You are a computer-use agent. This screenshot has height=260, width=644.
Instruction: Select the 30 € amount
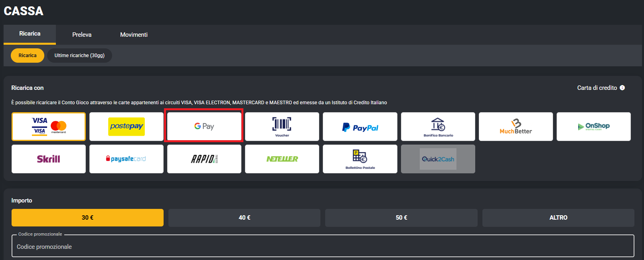point(87,218)
